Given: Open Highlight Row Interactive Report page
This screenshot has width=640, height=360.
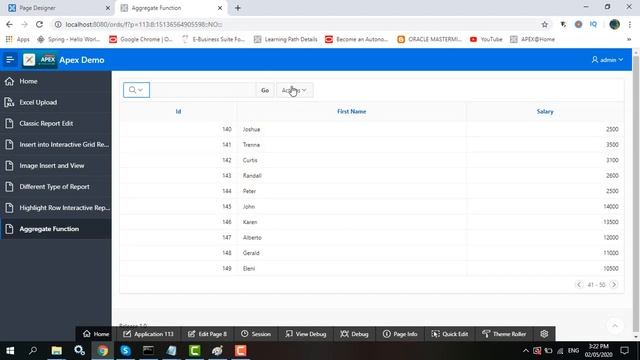Looking at the screenshot, I should pyautogui.click(x=56, y=208).
